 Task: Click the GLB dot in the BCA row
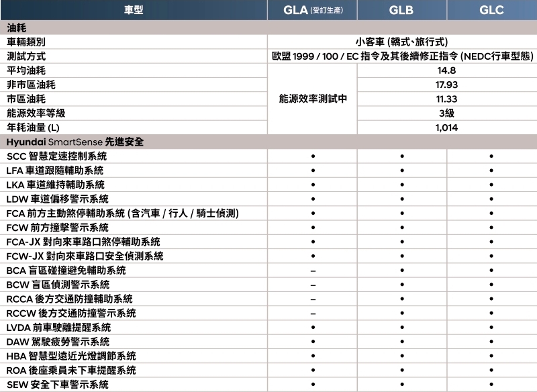click(402, 271)
